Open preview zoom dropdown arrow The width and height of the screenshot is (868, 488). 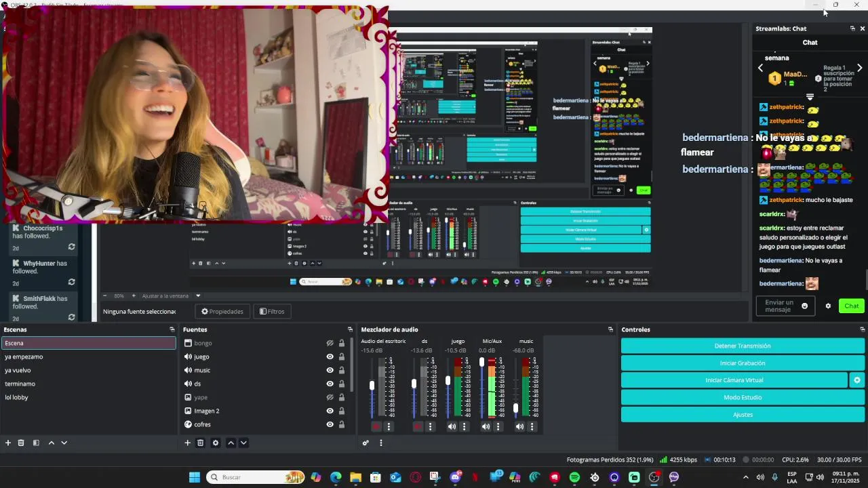[x=198, y=296]
